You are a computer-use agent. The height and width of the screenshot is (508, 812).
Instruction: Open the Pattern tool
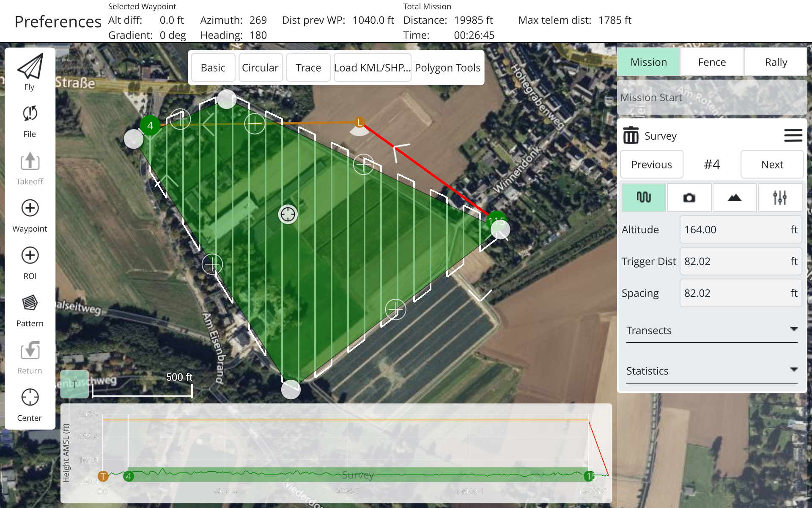point(30,303)
